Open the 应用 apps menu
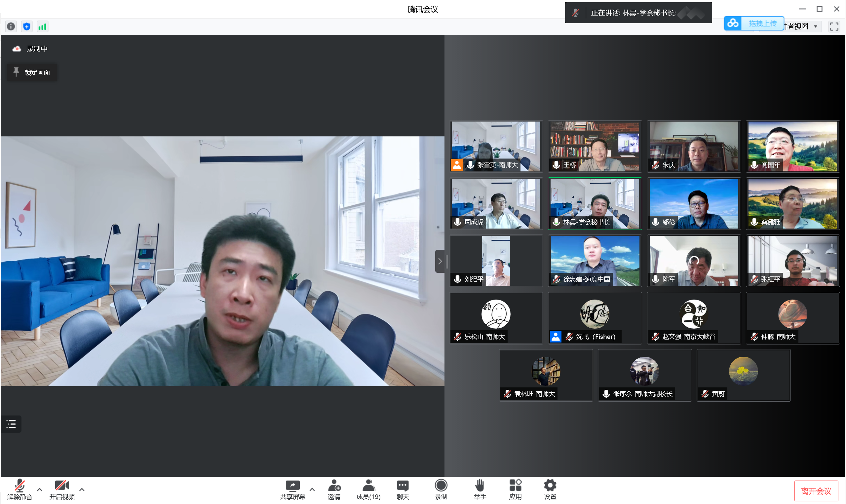The width and height of the screenshot is (846, 504). point(516,490)
